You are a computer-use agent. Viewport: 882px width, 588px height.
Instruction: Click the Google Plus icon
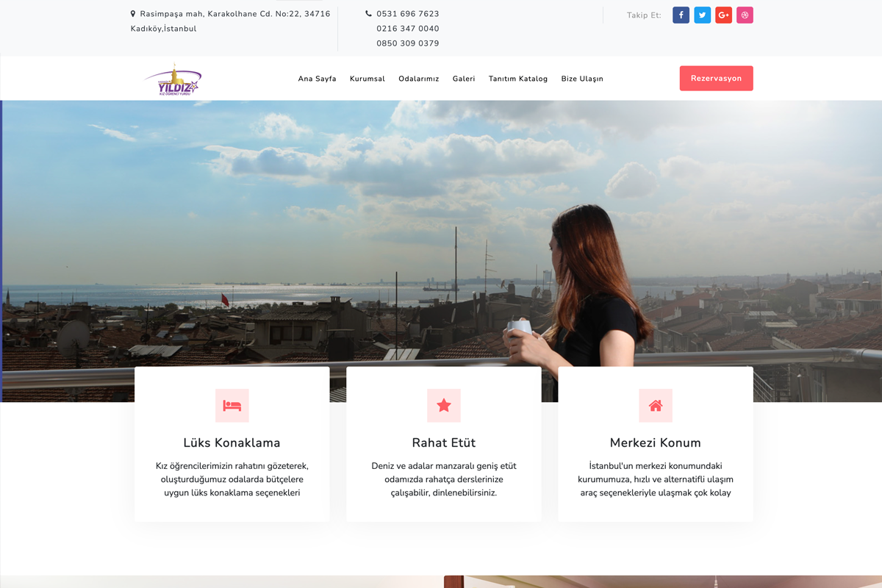point(723,15)
